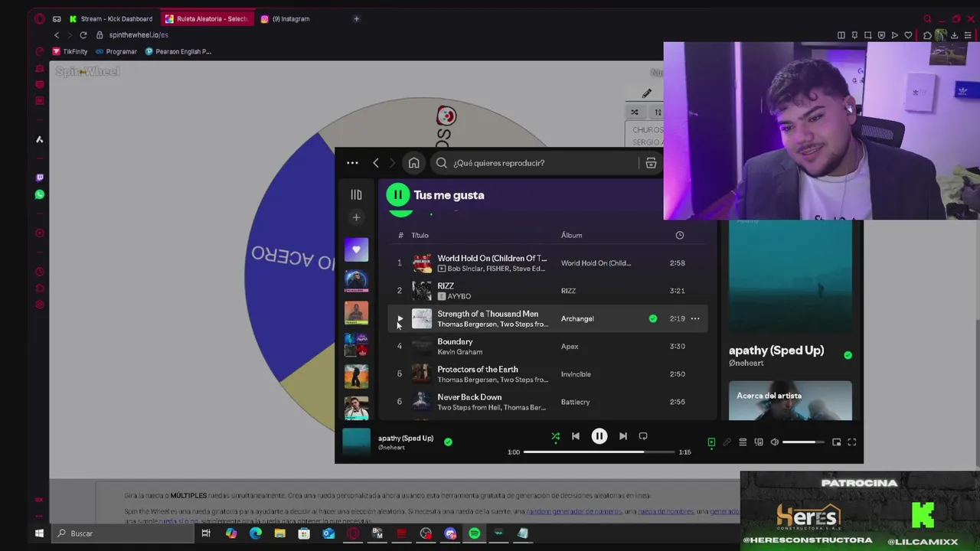
Task: Reload the spinthewheel.io page
Action: (83, 35)
